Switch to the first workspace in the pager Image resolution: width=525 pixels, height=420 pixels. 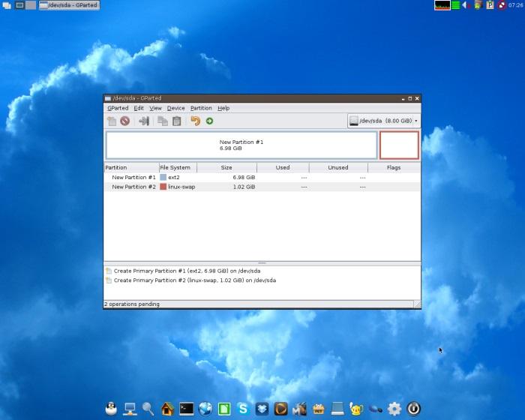tap(20, 5)
